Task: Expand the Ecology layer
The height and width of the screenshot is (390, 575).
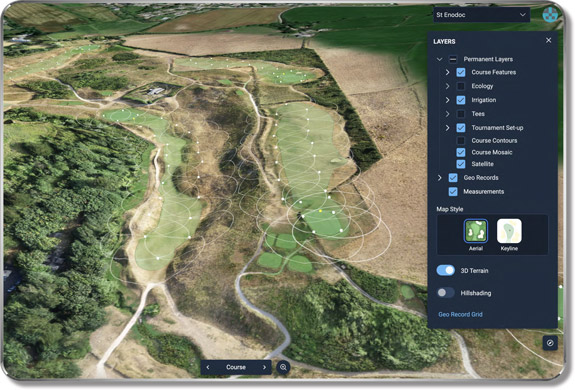Action: 447,86
